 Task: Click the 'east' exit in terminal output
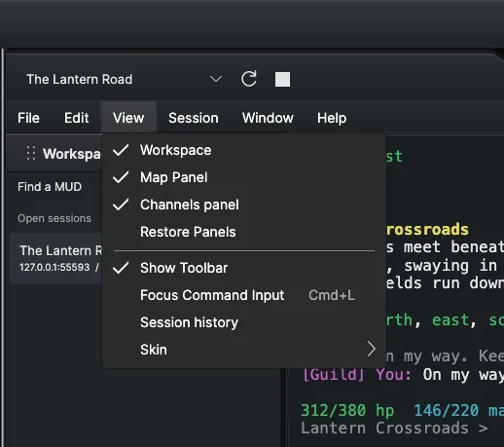click(450, 320)
